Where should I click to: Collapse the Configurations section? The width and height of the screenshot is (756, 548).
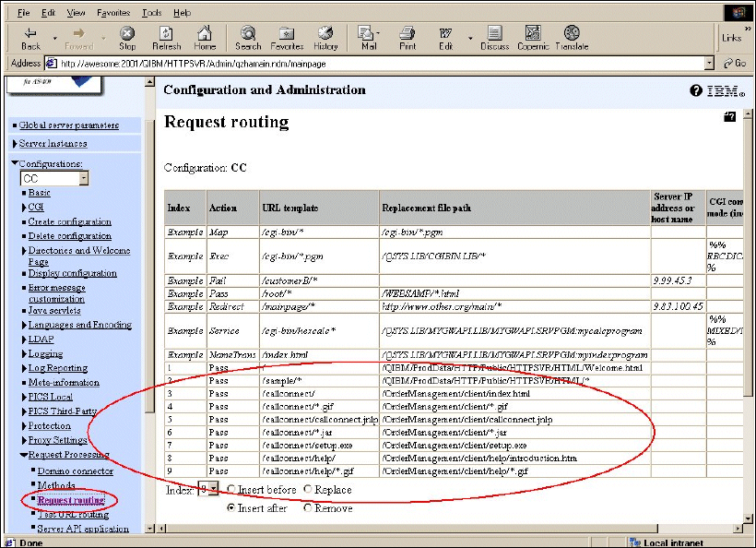click(x=15, y=163)
